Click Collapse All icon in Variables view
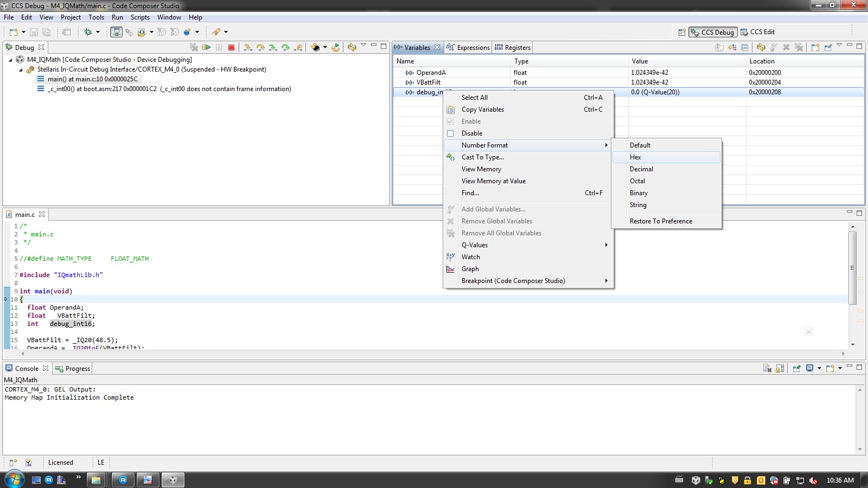 click(x=745, y=48)
